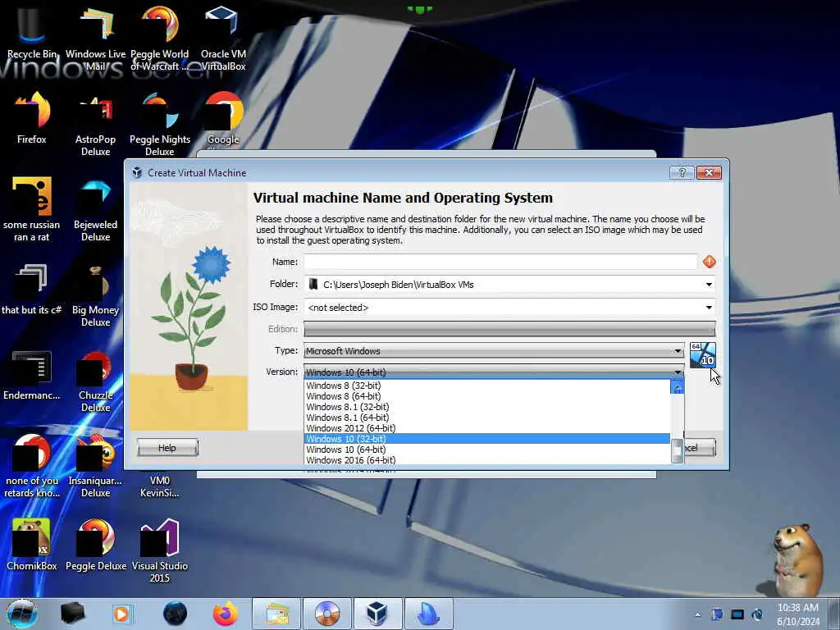Open the Windows Start orb
840x630 pixels.
click(x=22, y=614)
